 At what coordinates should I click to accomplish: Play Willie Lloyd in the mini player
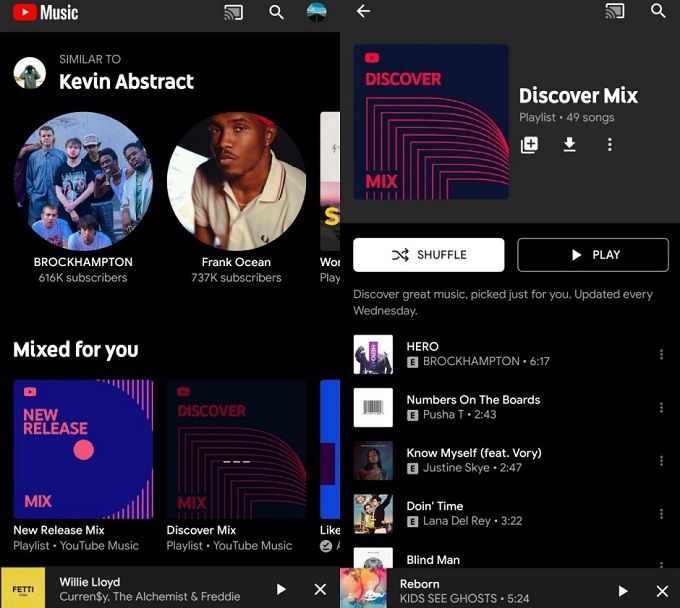pyautogui.click(x=281, y=589)
